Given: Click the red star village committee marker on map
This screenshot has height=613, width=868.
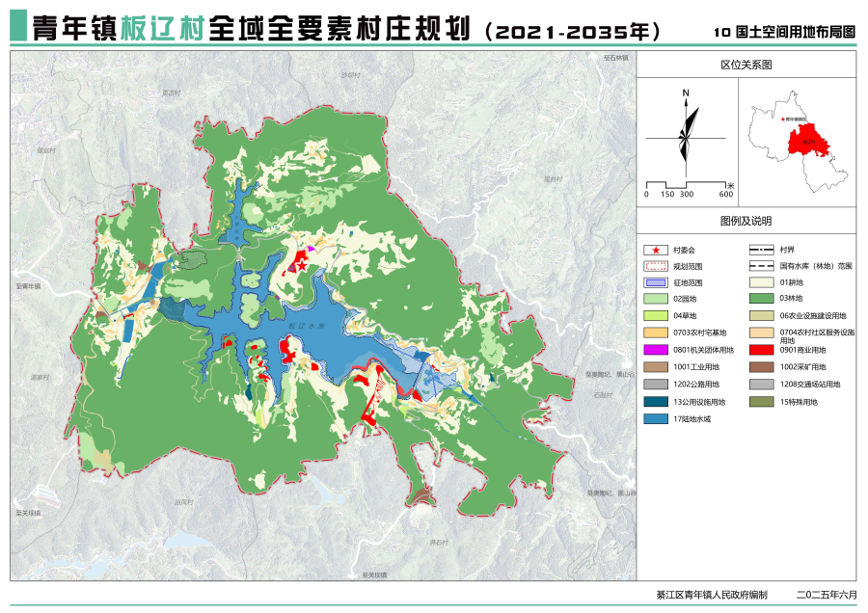Looking at the screenshot, I should (301, 262).
